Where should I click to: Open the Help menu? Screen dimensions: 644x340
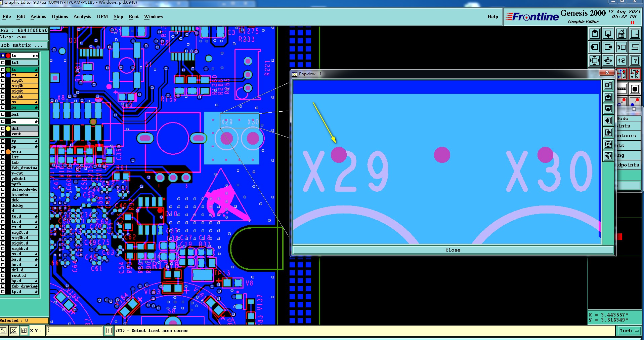[x=493, y=16]
